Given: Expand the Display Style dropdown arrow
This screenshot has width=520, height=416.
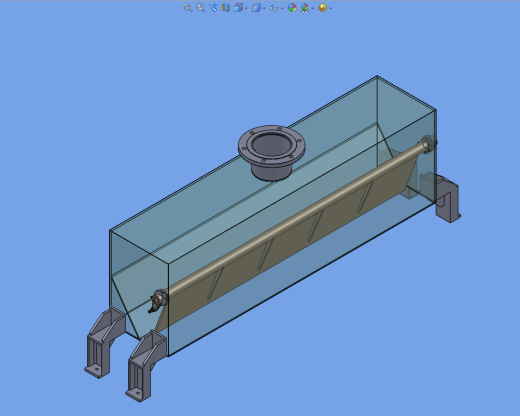Looking at the screenshot, I should tap(264, 8).
